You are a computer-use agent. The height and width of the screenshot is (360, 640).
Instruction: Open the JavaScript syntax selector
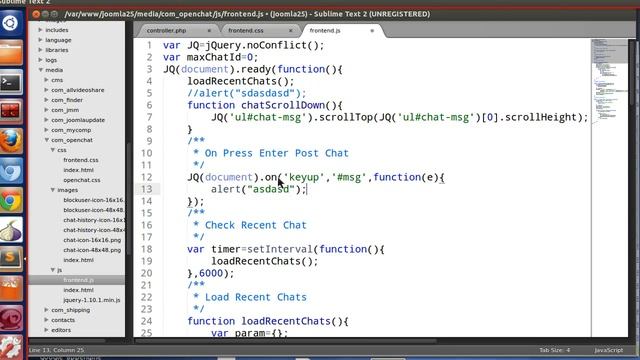[x=609, y=350]
